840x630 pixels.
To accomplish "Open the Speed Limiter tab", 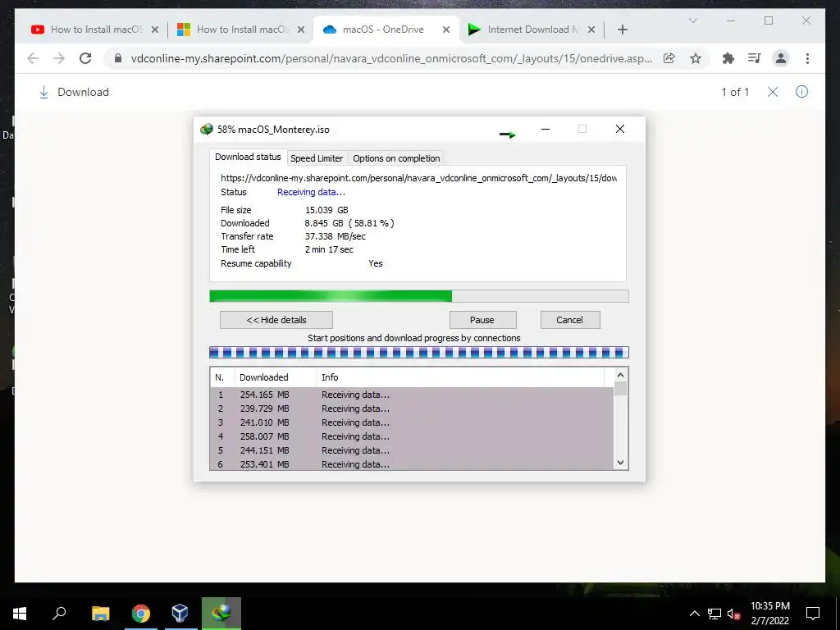I will point(317,158).
